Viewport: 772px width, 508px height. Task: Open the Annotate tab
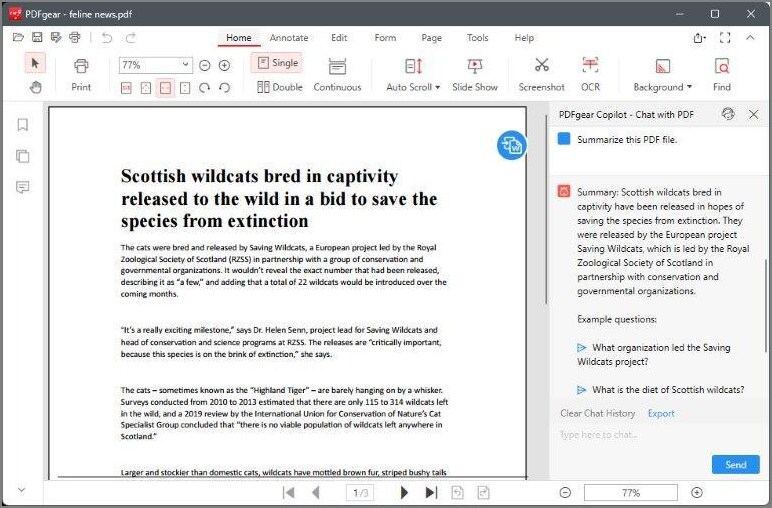point(289,38)
